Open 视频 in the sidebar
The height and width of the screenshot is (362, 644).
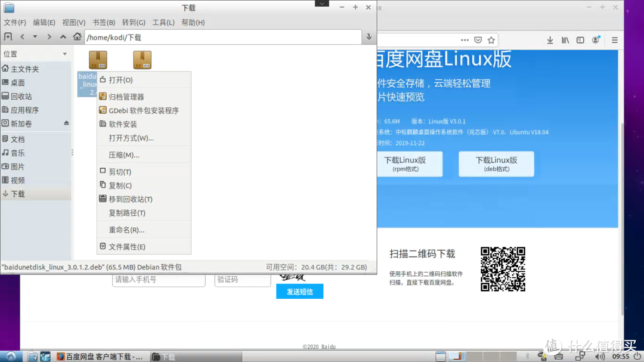pyautogui.click(x=36, y=180)
